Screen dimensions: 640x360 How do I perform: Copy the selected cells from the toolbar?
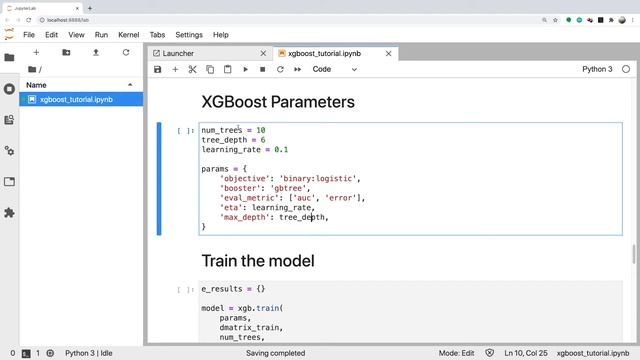210,69
